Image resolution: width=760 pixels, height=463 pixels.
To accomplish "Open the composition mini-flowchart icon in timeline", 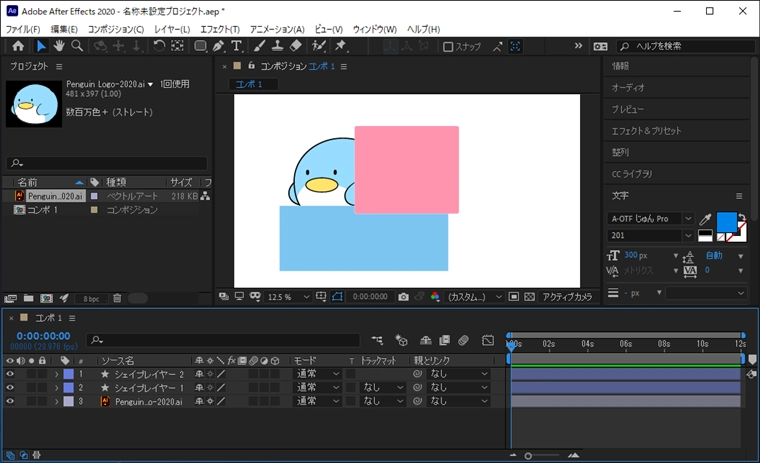I will click(377, 341).
